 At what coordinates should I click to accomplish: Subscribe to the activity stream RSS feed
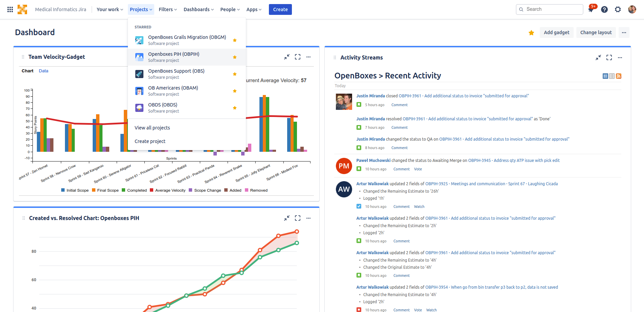coord(619,76)
